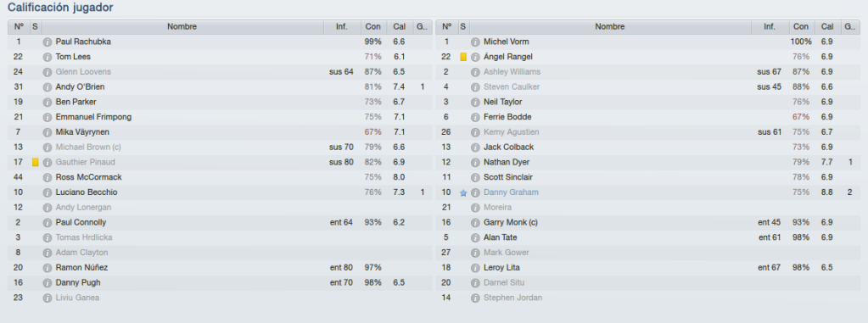The image size is (868, 323).
Task: Click G.. goals header in left table
Action: point(422,26)
